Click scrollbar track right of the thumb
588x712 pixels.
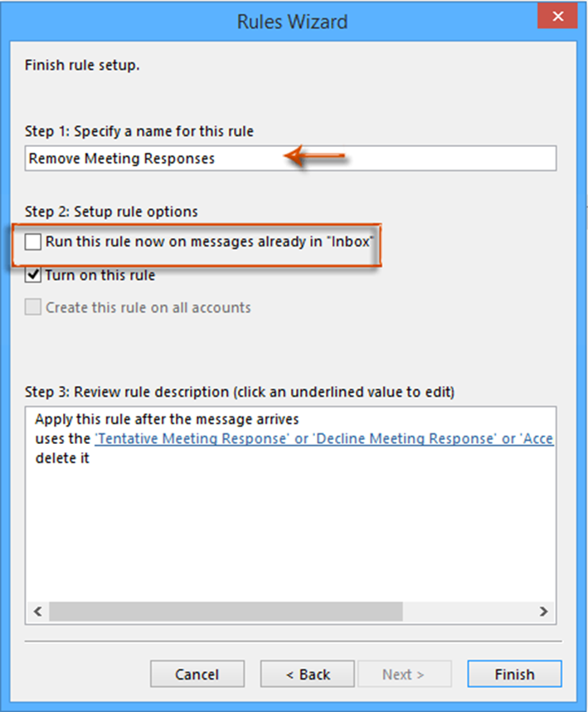[x=467, y=612]
